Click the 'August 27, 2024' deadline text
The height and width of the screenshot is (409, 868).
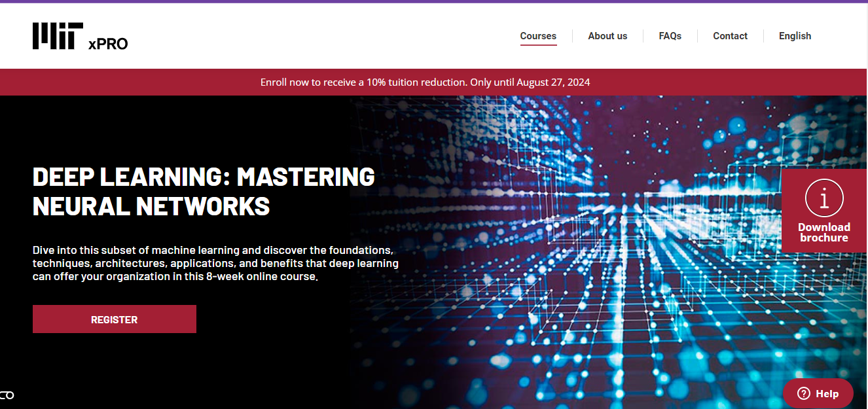[553, 82]
